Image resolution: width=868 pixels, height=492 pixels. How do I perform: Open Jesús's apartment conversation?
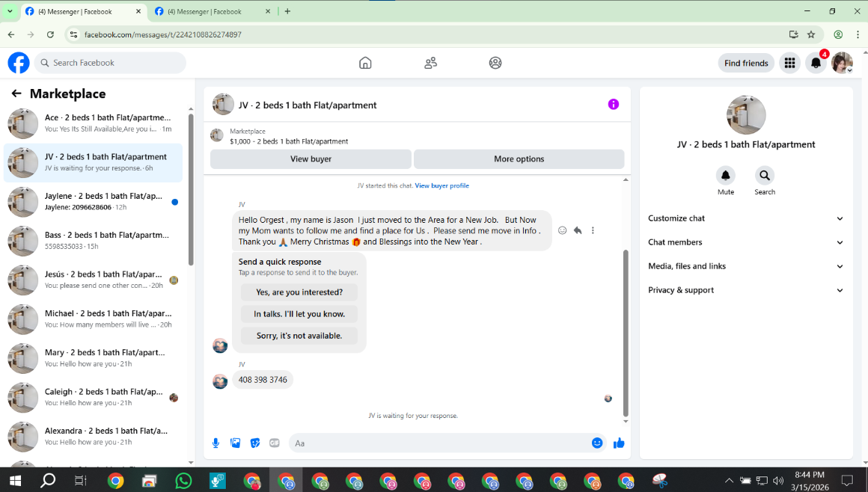coord(93,280)
